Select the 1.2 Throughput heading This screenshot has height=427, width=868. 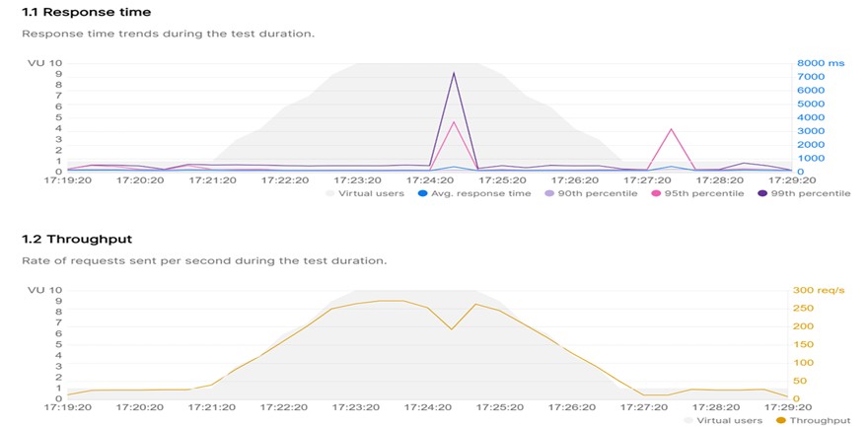pyautogui.click(x=76, y=239)
